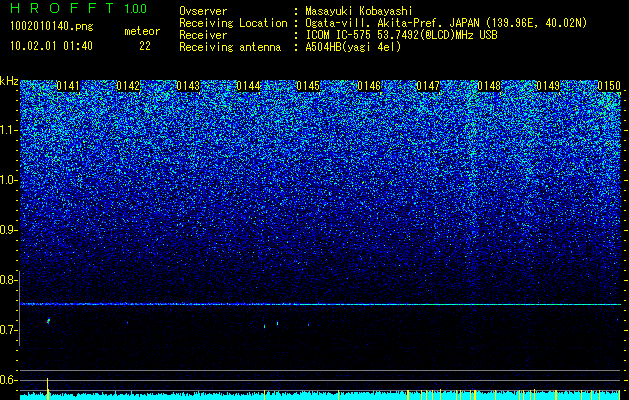Click the 0143 time marker label

188,86
